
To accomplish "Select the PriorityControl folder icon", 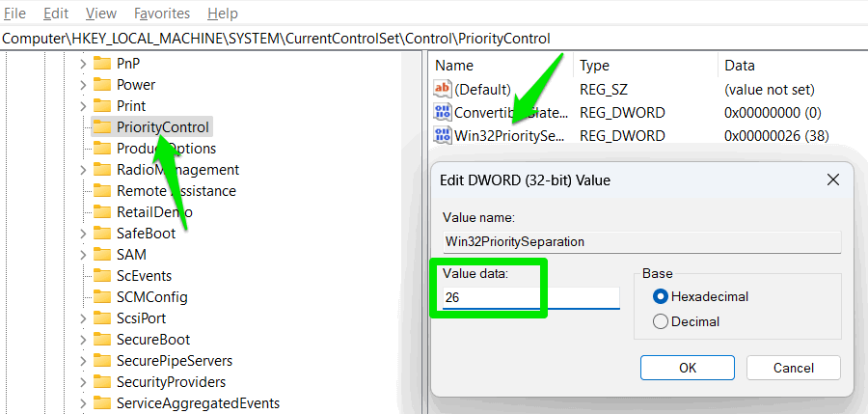I will pyautogui.click(x=102, y=126).
